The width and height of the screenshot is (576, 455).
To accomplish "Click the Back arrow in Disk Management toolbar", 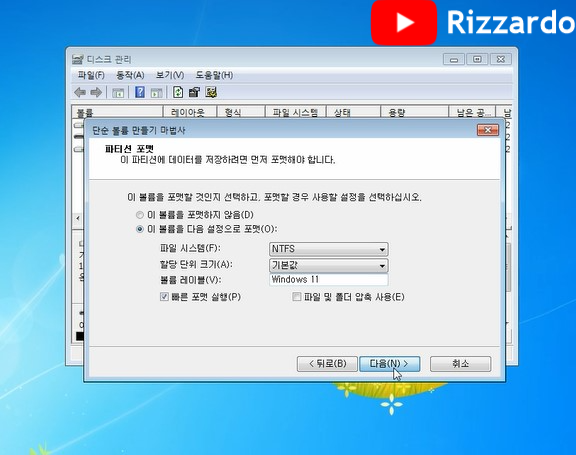I will 80,92.
